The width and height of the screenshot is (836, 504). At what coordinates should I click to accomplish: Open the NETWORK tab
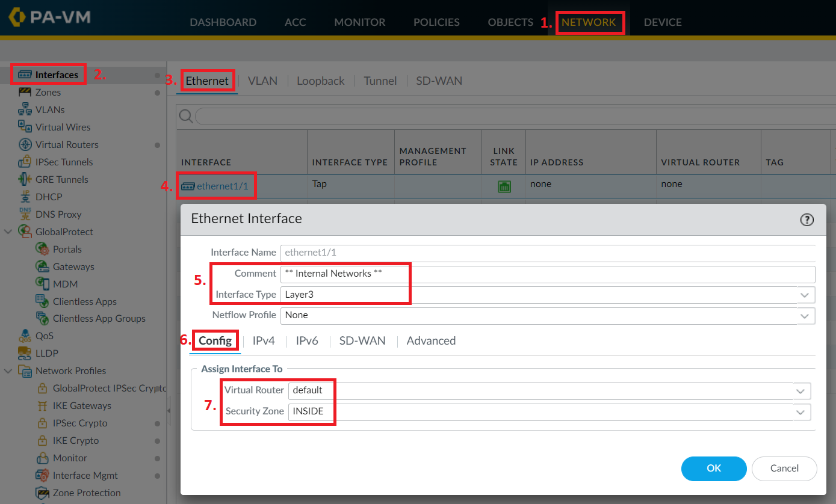[x=589, y=22]
